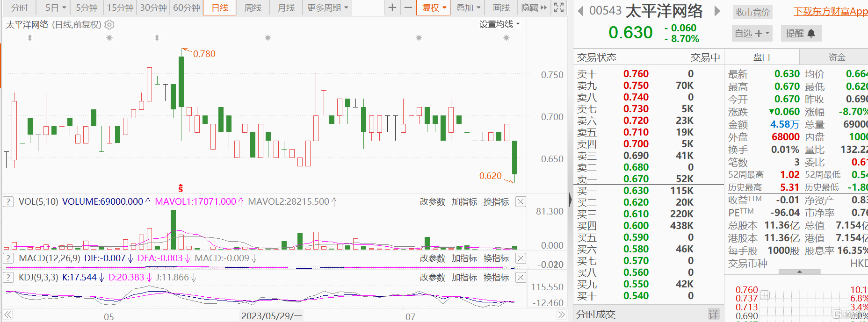The width and height of the screenshot is (868, 322).
Task: Click 买一 bid price 0.630
Action: [x=636, y=190]
